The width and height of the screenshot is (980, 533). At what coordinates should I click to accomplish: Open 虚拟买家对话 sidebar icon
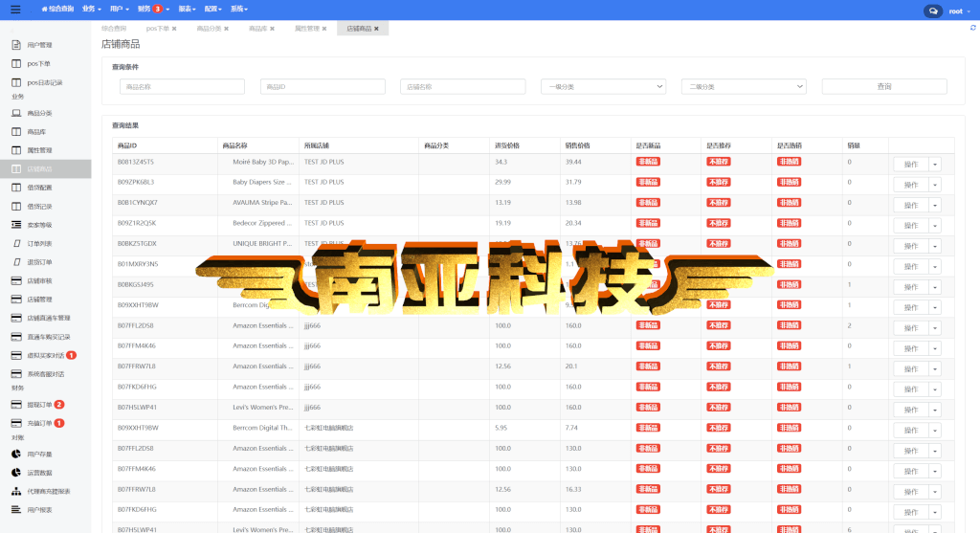coord(16,356)
